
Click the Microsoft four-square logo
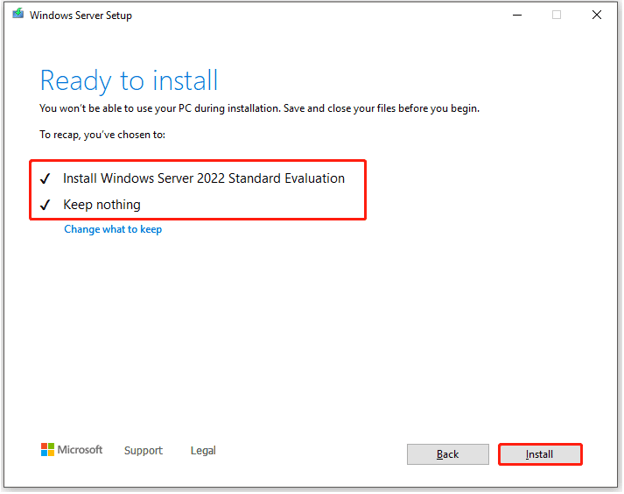click(48, 450)
